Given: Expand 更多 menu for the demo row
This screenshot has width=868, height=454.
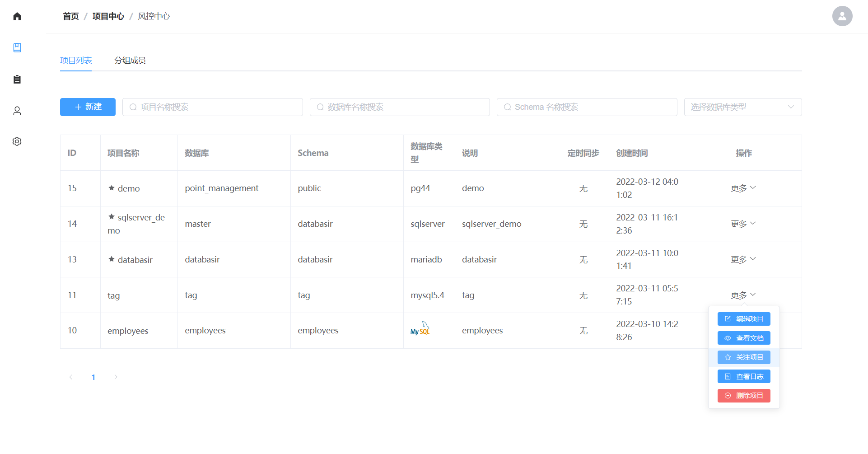Looking at the screenshot, I should (x=743, y=188).
